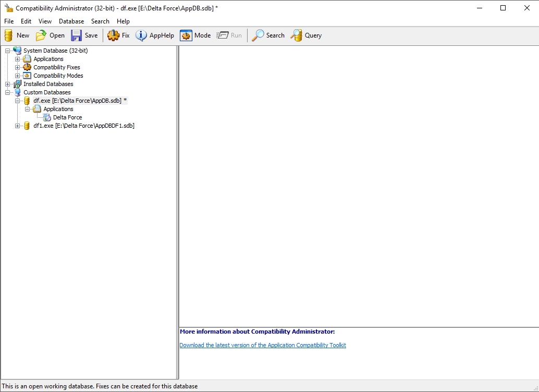Click the Search magnifier toolbar icon
Viewport: 539px width, 392px height.
tap(258, 35)
